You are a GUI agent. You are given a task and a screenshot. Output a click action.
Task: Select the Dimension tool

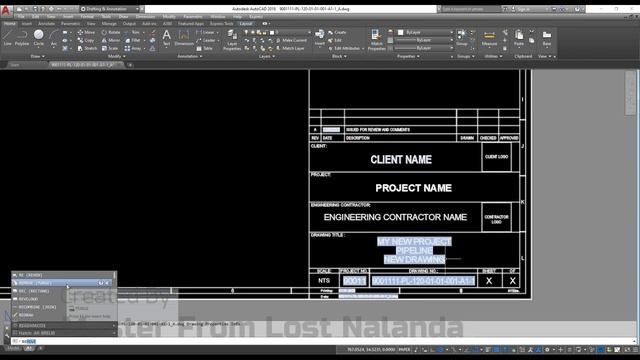[184, 38]
